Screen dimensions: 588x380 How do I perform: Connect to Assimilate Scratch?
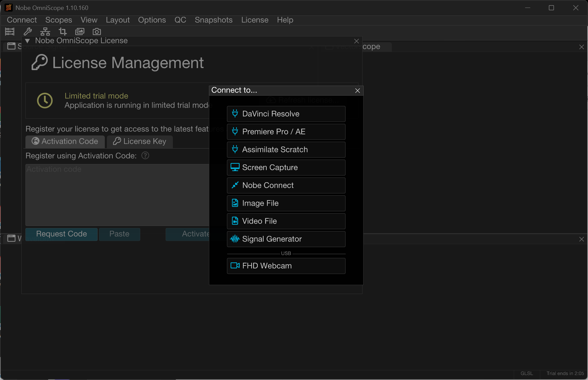click(x=286, y=150)
